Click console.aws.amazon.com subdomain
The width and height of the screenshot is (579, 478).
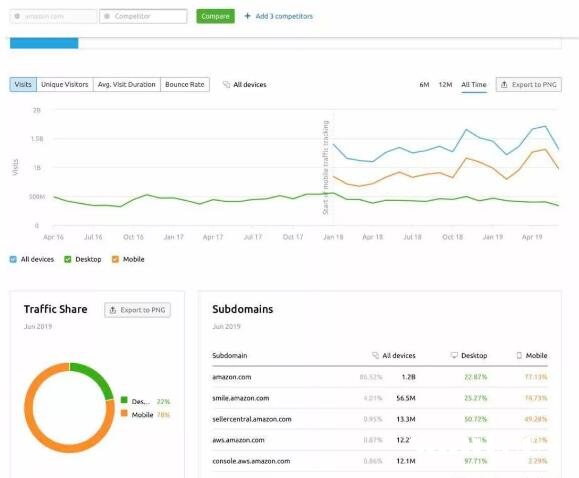tap(251, 461)
